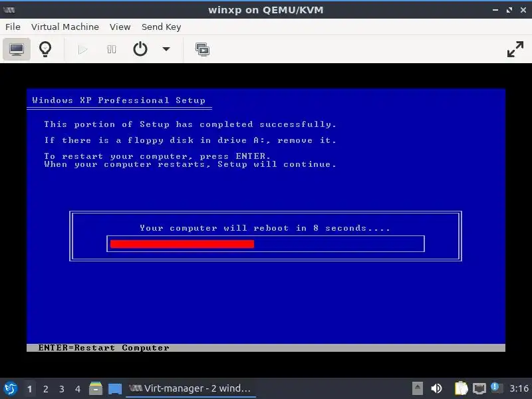Minimize the winxp window
Viewport: 532px width, 399px height.
click(495, 10)
